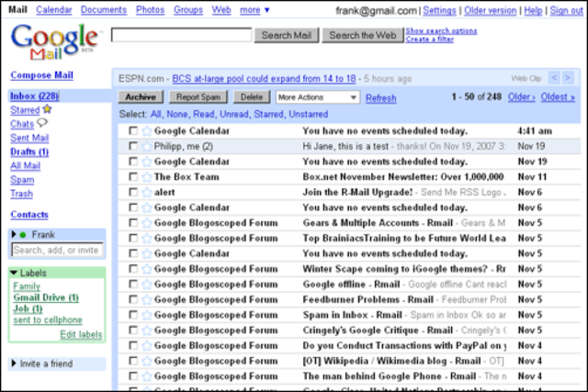This screenshot has width=588, height=392.
Task: Check the Cringely's Google Critique email
Action: pyautogui.click(x=132, y=330)
